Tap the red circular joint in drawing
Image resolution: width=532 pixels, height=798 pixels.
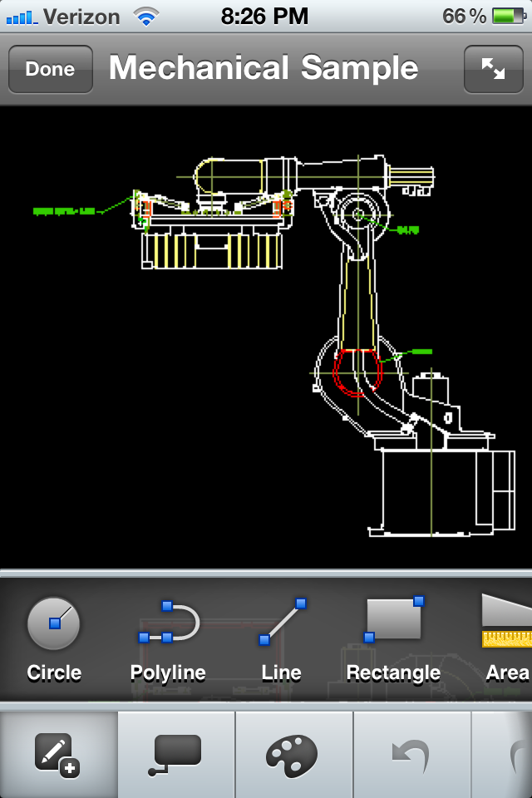357,371
